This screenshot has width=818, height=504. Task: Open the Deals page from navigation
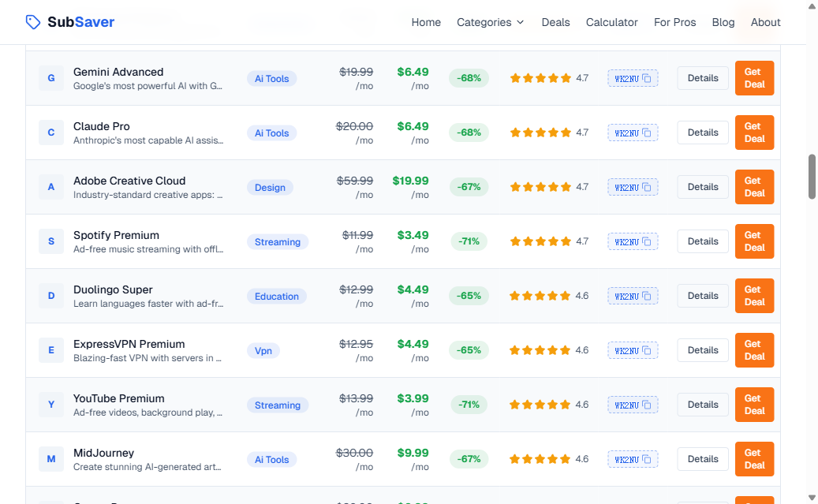pyautogui.click(x=555, y=22)
